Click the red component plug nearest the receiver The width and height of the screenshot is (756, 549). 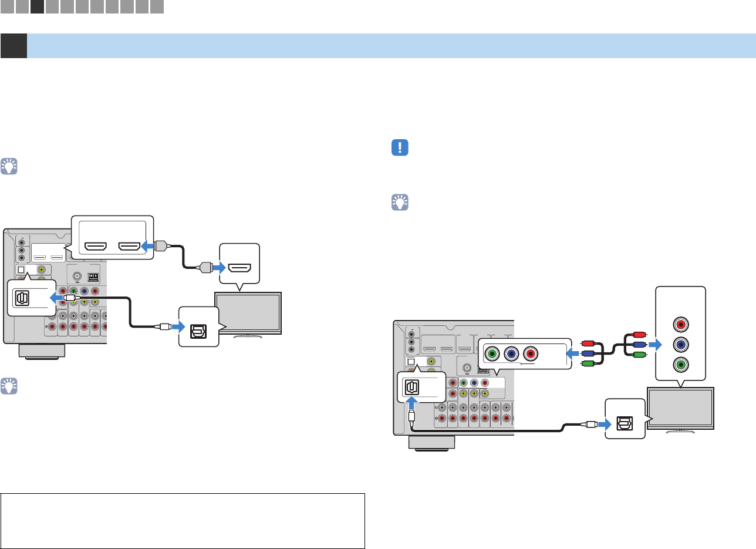click(x=589, y=343)
